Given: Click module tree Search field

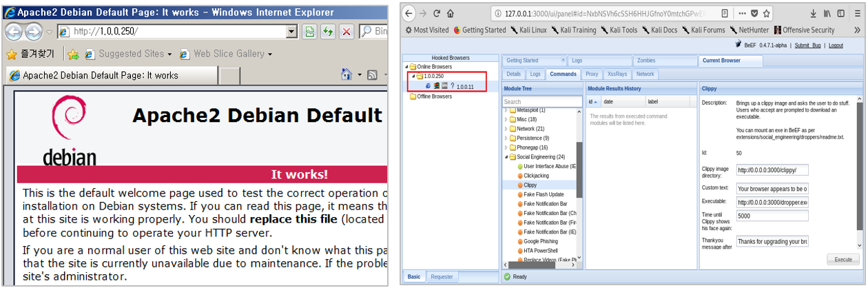Looking at the screenshot, I should click(541, 101).
